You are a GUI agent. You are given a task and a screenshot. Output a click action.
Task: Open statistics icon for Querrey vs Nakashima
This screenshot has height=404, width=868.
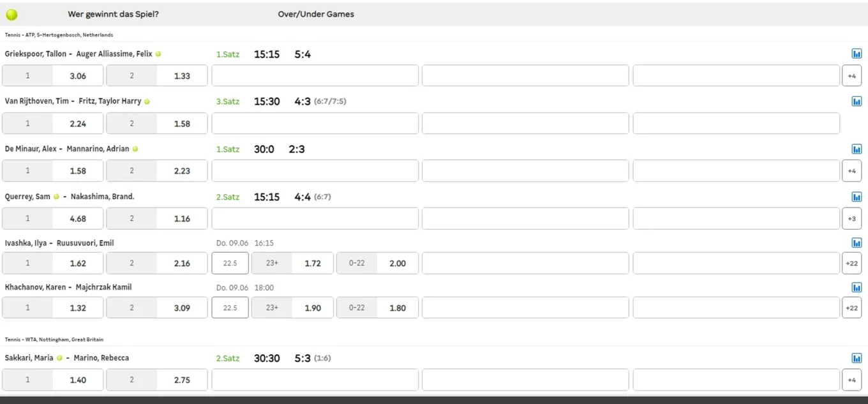(857, 197)
